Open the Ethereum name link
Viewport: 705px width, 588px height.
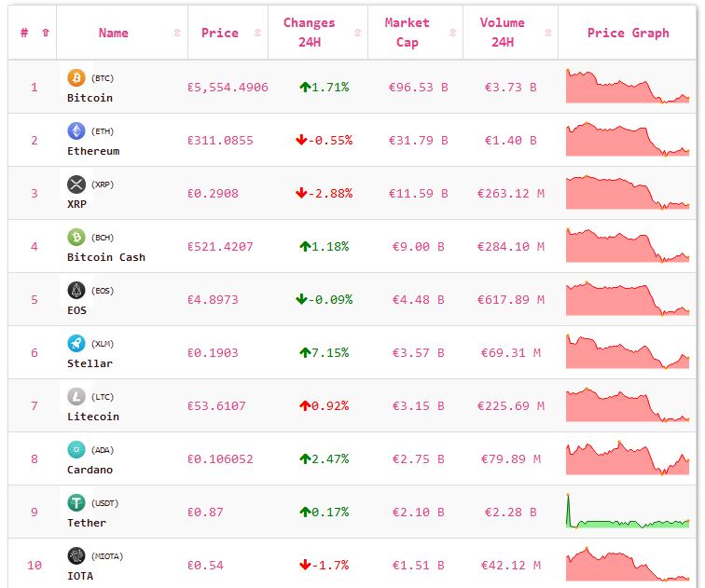click(93, 150)
